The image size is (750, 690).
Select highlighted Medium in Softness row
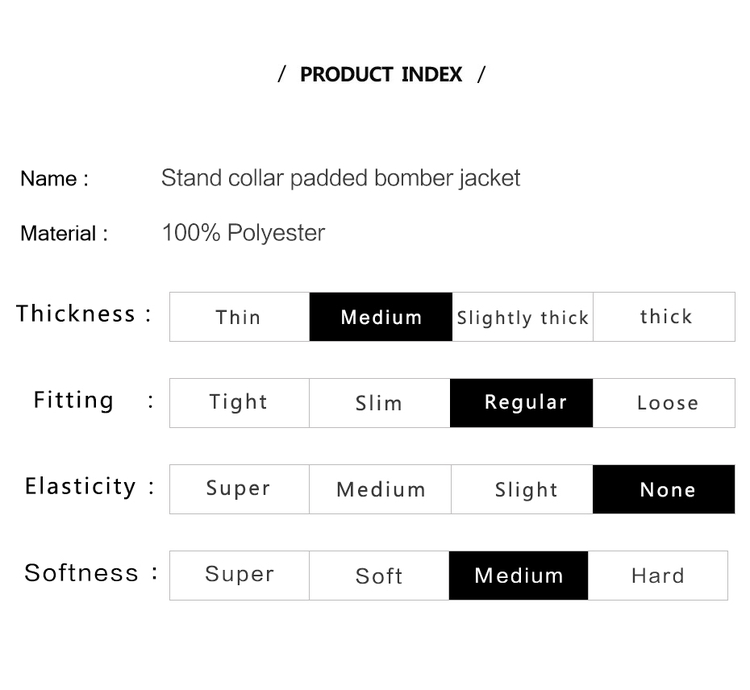pos(518,576)
